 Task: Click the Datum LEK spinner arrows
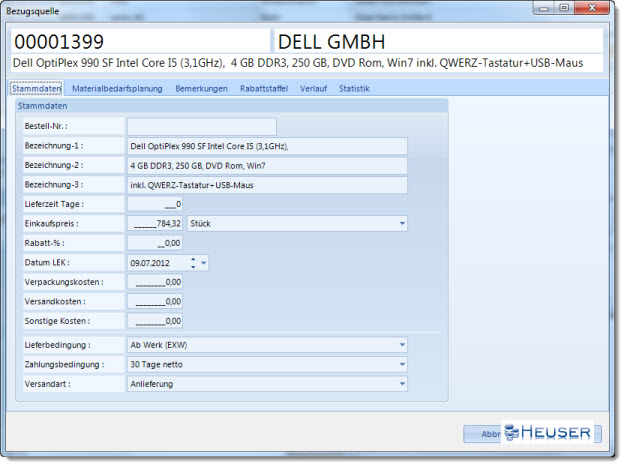coord(193,263)
